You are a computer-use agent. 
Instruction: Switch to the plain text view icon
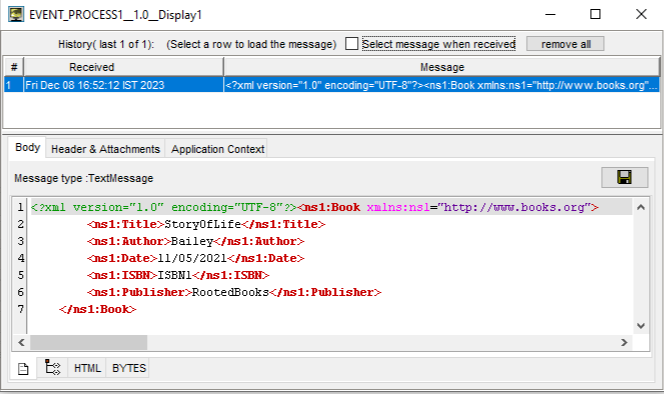coord(23,369)
